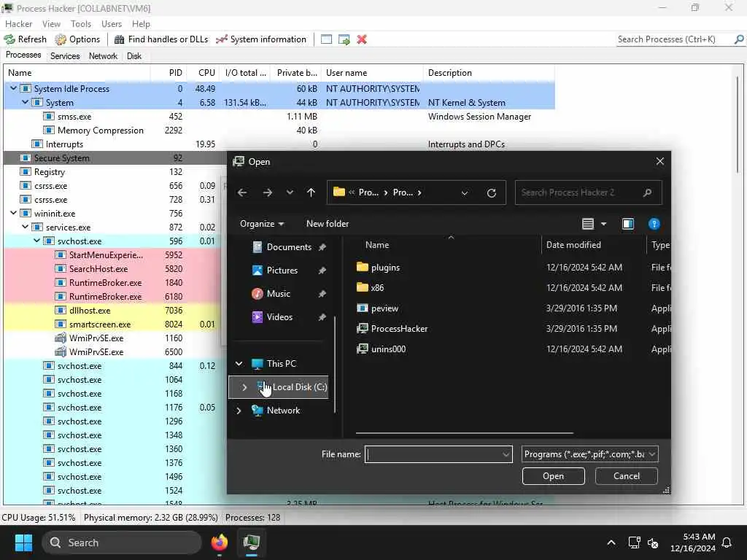Screen dimensions: 747x560
Task: Click the New folder button
Action: [x=328, y=224]
